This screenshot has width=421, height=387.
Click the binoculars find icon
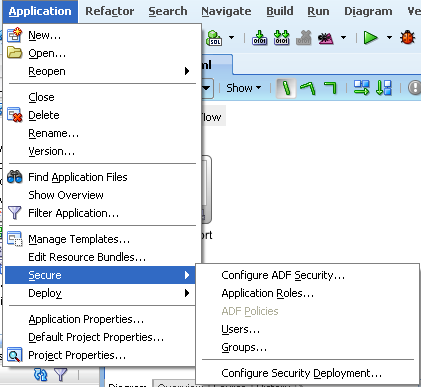[14, 177]
